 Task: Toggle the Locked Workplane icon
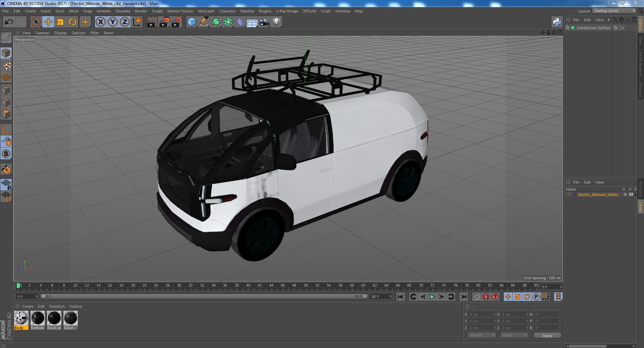pos(6,185)
